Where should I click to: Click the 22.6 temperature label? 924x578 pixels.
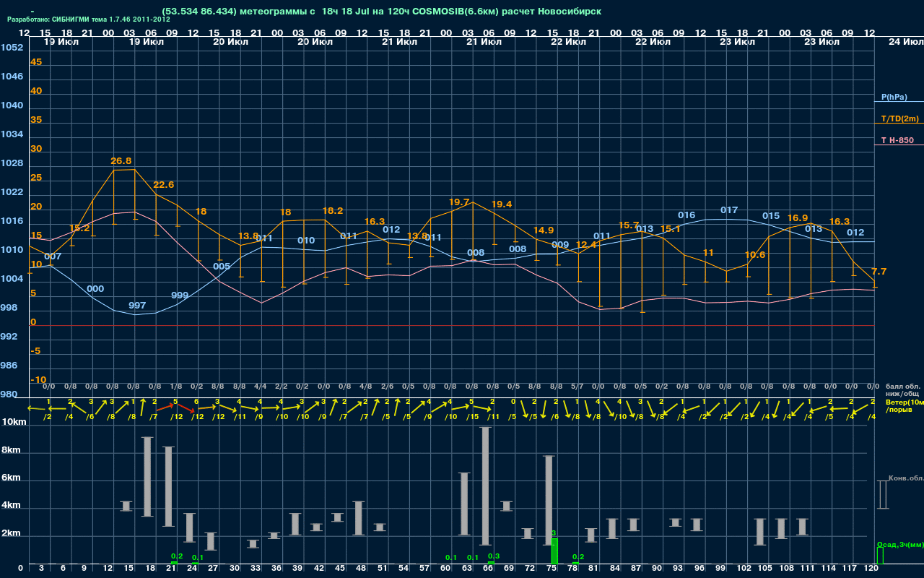pos(163,185)
